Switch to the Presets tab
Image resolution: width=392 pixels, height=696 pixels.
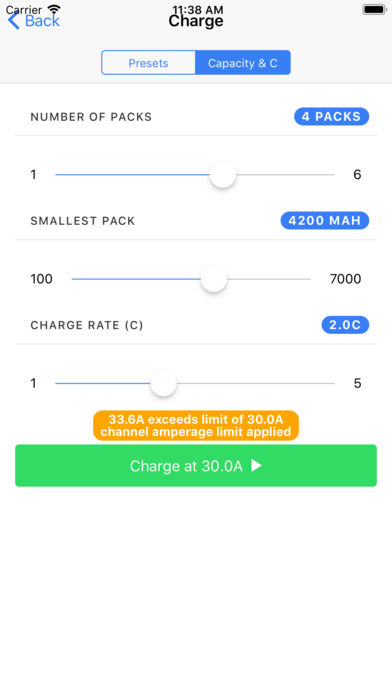148,63
